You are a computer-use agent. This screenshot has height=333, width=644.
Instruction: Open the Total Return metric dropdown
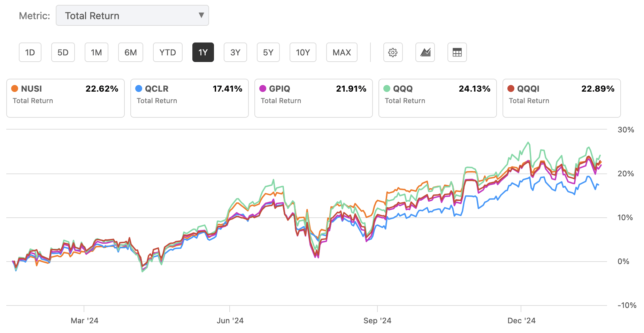(x=132, y=15)
